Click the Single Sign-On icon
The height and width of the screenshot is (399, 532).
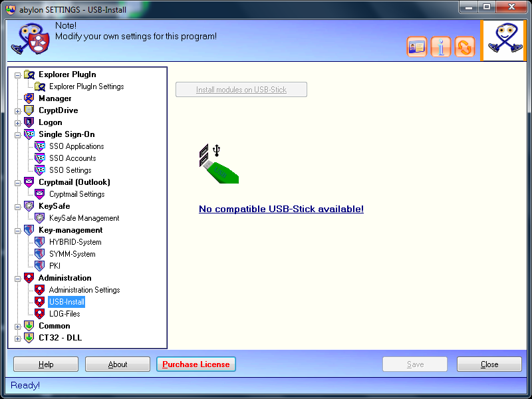coord(29,134)
